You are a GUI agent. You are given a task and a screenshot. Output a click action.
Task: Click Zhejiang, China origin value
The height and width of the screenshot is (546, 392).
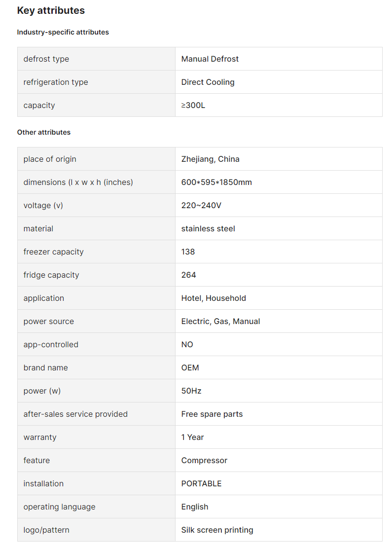[210, 159]
